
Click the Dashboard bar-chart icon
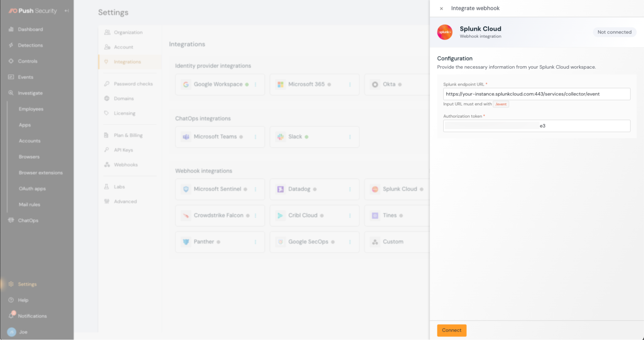tap(11, 29)
